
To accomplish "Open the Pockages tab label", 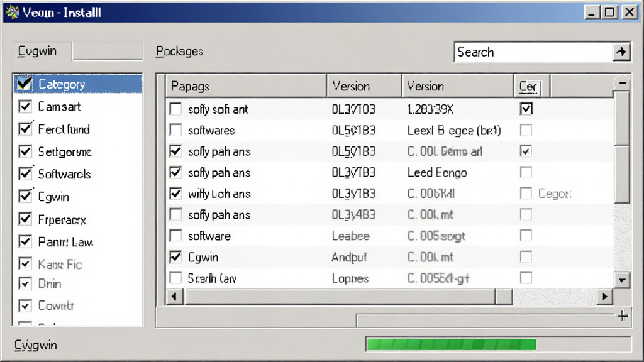I will click(x=179, y=52).
